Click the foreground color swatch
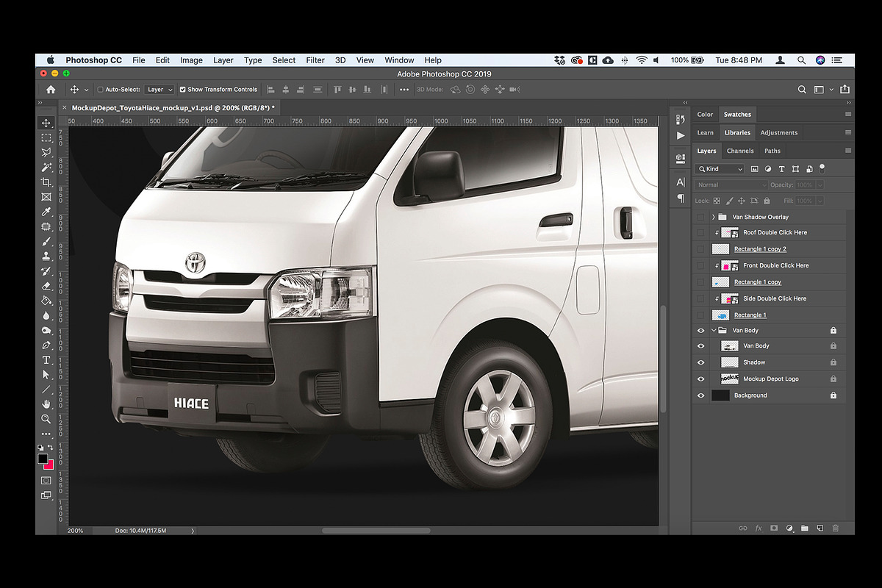This screenshot has height=588, width=882. pos(43,458)
